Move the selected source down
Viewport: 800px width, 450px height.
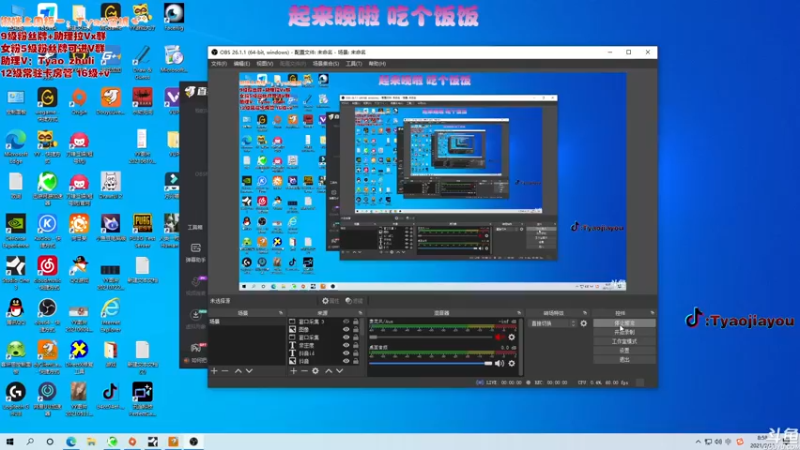coord(339,371)
